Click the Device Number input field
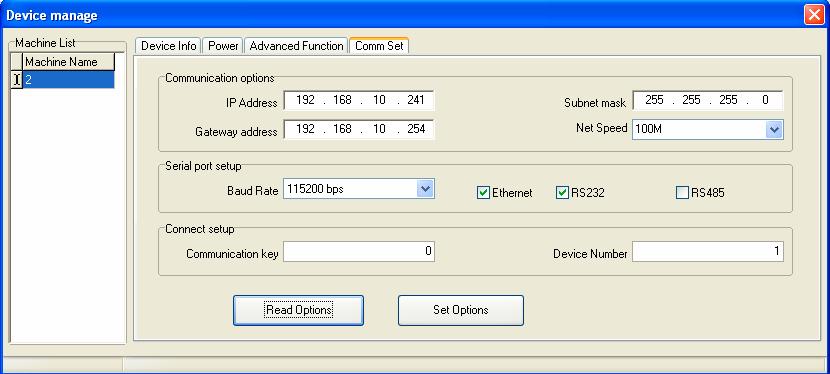The image size is (830, 374). pyautogui.click(x=708, y=252)
